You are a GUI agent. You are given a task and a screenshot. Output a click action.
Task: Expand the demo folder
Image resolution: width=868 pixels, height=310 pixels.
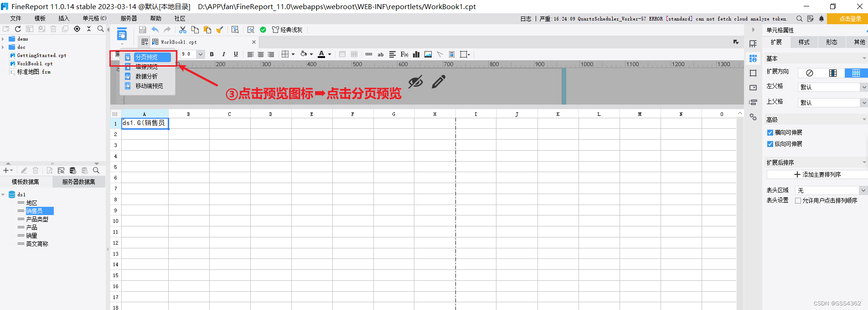coord(3,39)
